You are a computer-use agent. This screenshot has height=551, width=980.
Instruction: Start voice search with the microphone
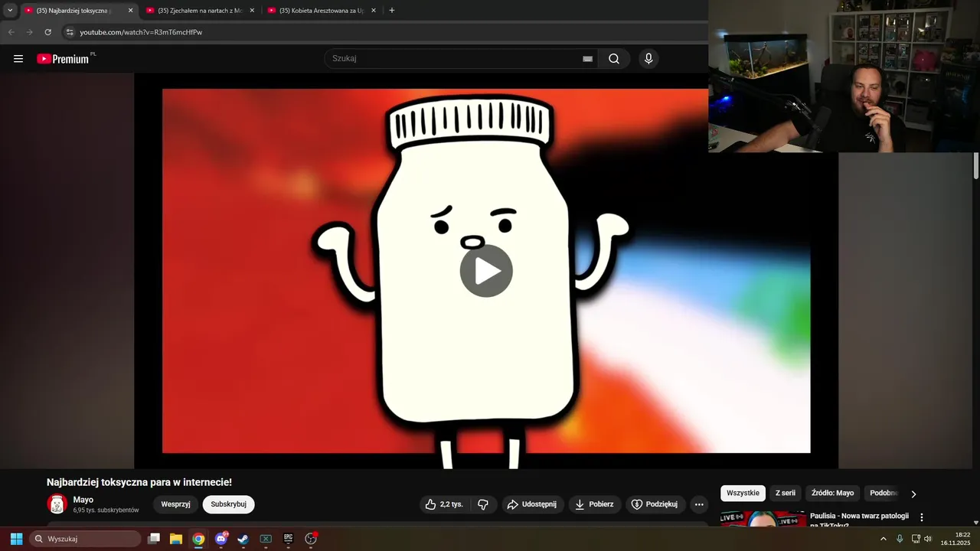click(648, 59)
